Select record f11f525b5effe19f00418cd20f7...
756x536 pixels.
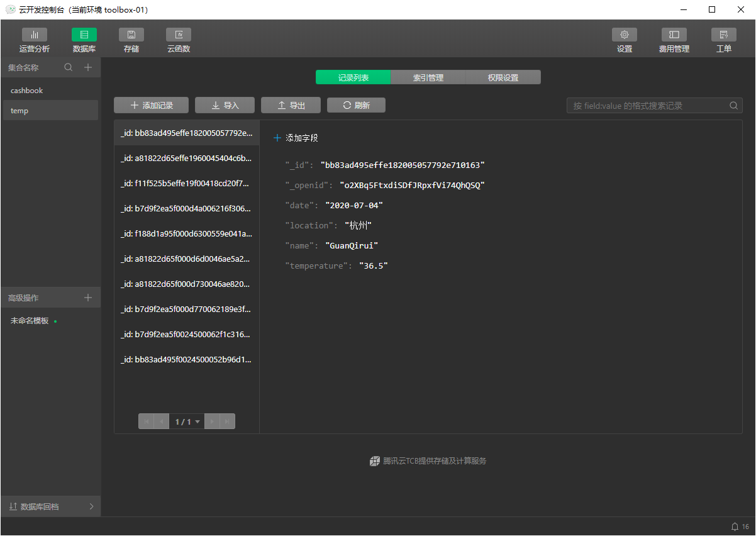coord(187,183)
